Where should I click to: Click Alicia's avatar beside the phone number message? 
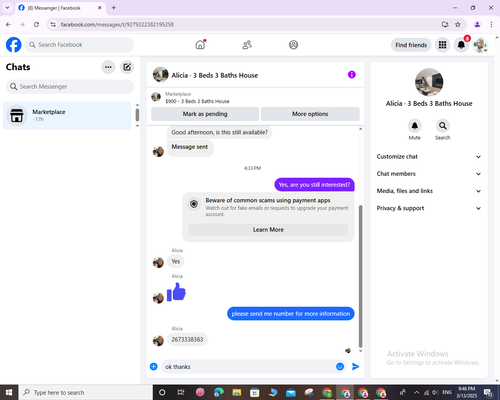(158, 341)
